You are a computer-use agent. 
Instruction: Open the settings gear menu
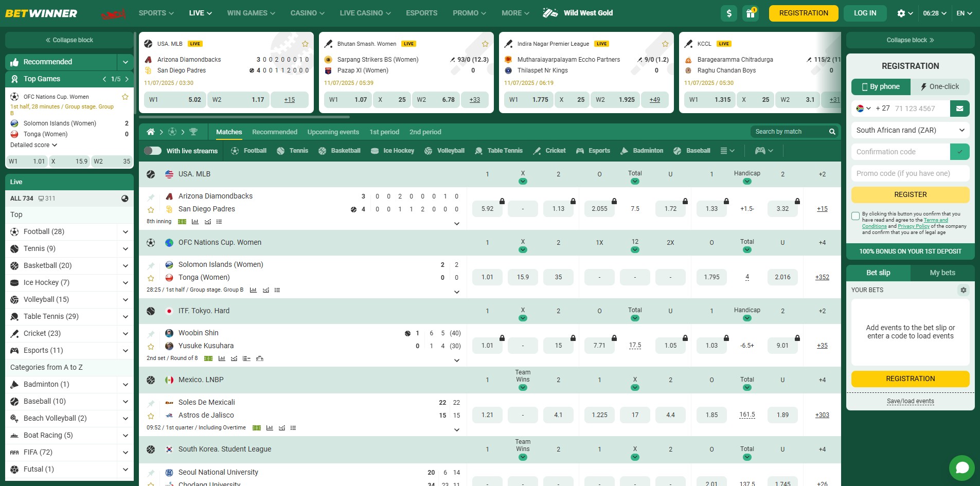[x=901, y=13]
